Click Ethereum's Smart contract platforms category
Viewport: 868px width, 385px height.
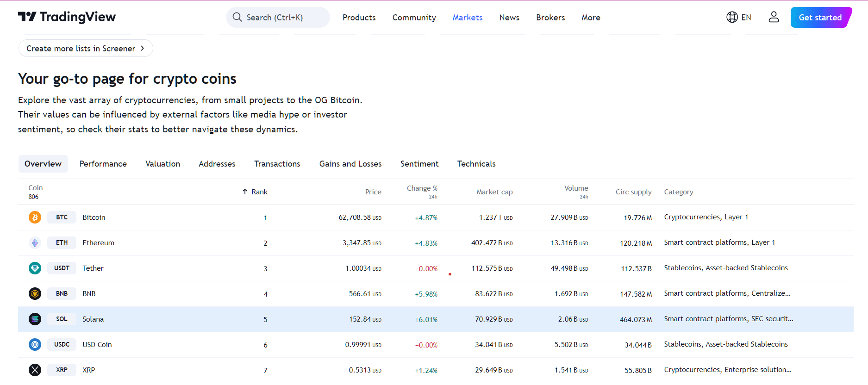[x=719, y=242]
